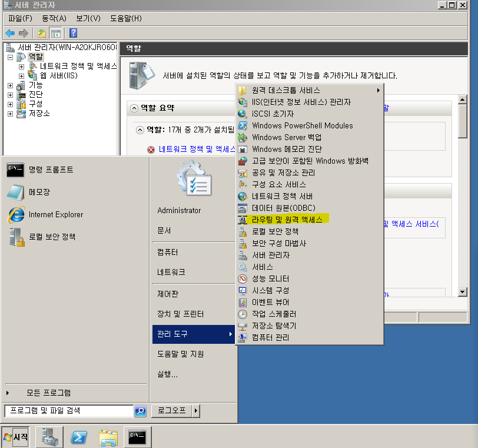Open 공유 및 저장소 관리 icon
This screenshot has height=448, width=478.
click(243, 173)
